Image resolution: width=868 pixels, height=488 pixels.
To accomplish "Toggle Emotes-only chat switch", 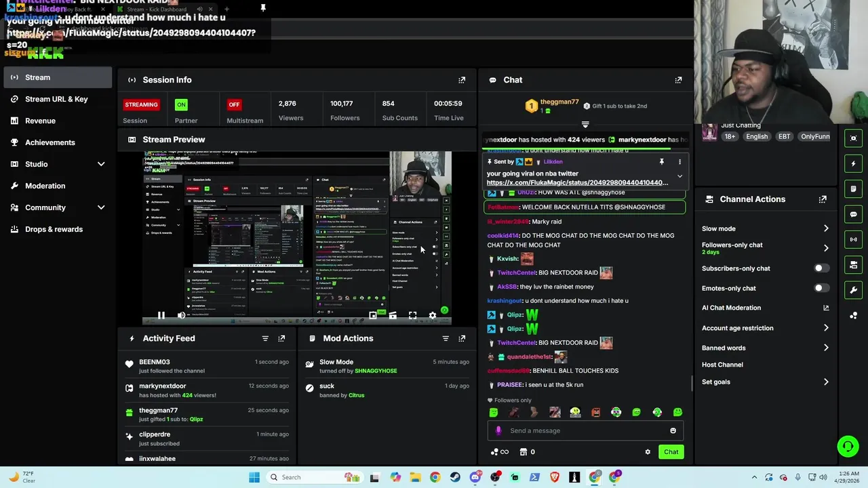I will tap(821, 288).
